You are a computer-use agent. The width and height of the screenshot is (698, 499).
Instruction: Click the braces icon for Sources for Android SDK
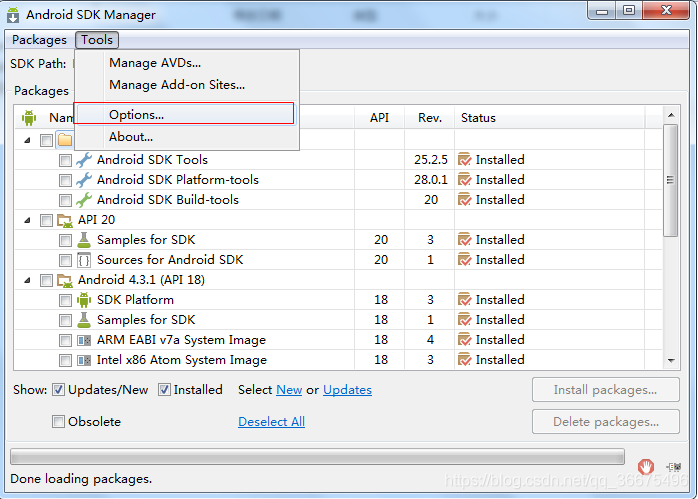(x=84, y=260)
